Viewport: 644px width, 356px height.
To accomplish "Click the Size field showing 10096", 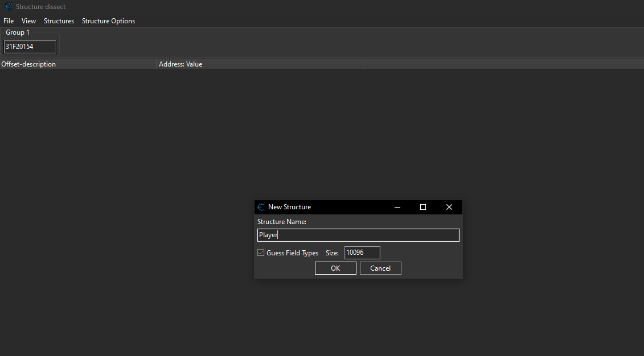I will [362, 253].
